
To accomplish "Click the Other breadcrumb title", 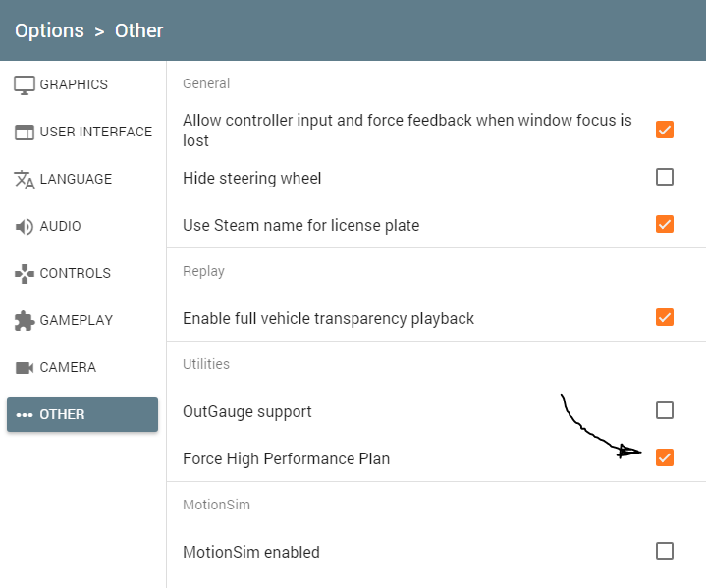I will click(138, 31).
